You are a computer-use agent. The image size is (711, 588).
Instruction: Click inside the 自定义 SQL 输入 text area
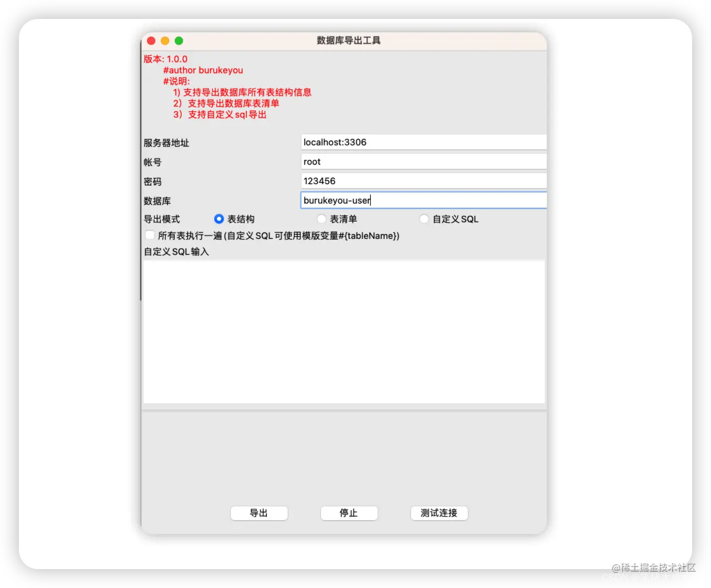click(344, 332)
